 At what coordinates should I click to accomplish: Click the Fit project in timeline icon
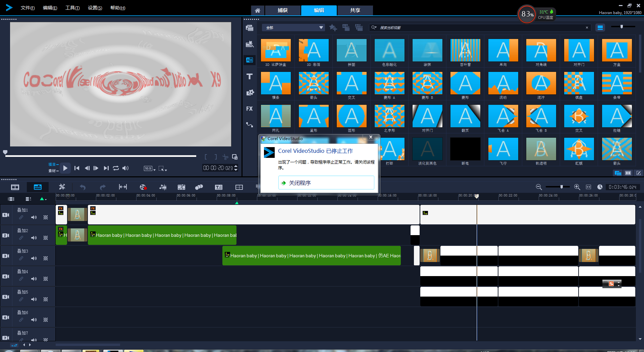(x=123, y=187)
